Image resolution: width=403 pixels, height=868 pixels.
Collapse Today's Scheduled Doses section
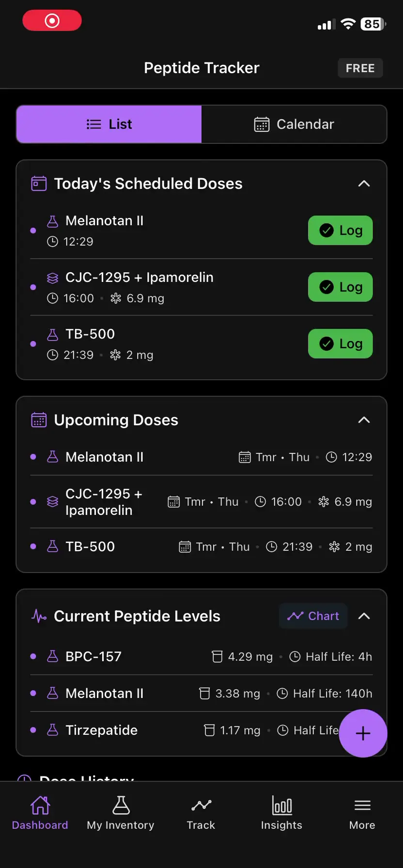pyautogui.click(x=364, y=184)
